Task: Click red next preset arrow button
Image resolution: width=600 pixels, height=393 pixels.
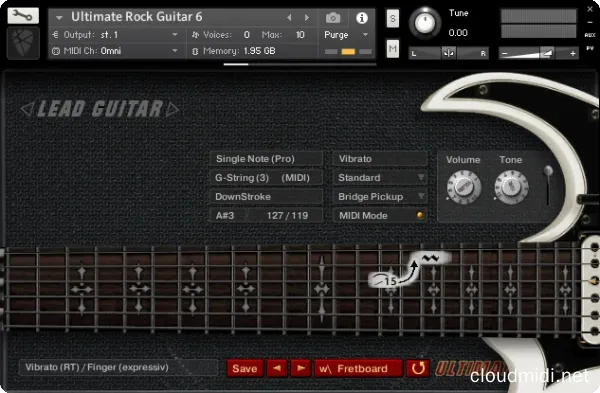Action: coord(301,369)
